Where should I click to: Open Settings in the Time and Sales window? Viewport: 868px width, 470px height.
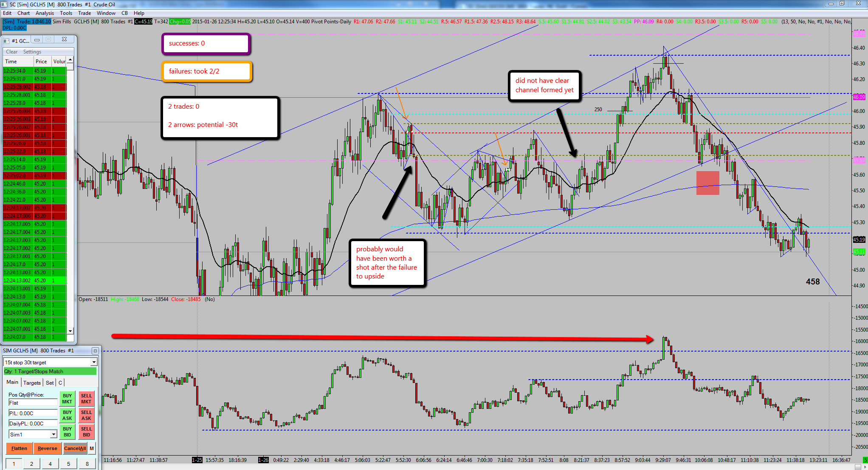point(32,52)
